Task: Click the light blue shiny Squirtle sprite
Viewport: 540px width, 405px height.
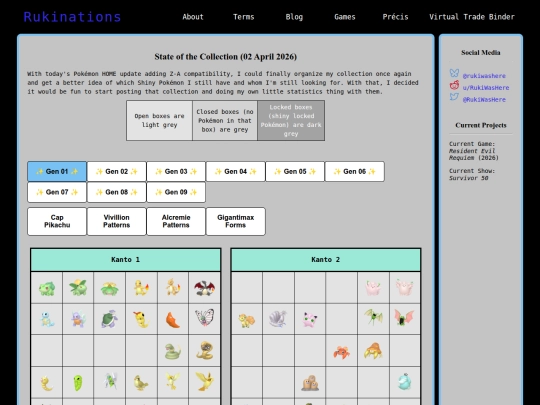Action: click(47, 319)
